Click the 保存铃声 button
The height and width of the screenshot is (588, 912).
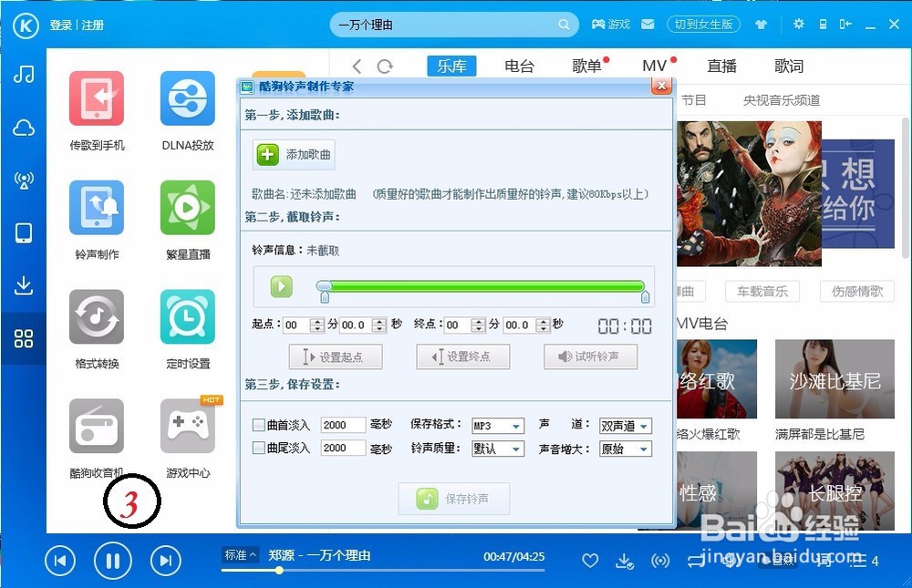[453, 499]
